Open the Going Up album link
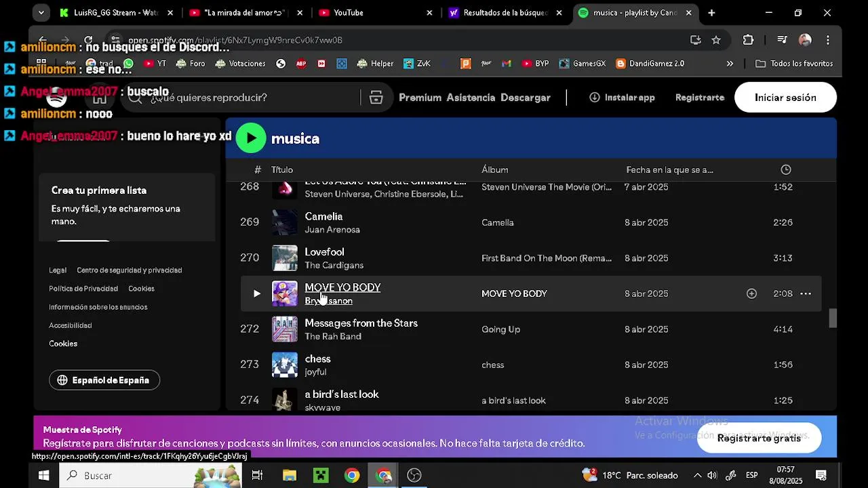Image resolution: width=868 pixels, height=488 pixels. pos(500,329)
